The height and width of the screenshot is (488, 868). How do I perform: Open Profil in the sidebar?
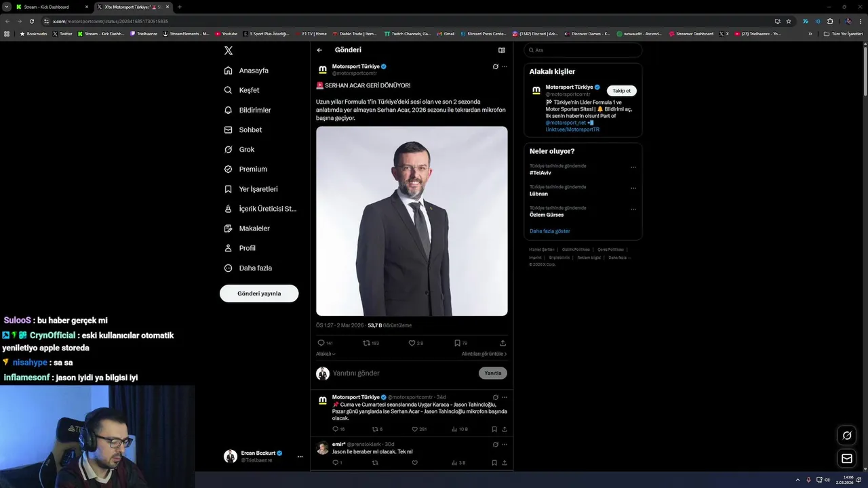[240, 248]
